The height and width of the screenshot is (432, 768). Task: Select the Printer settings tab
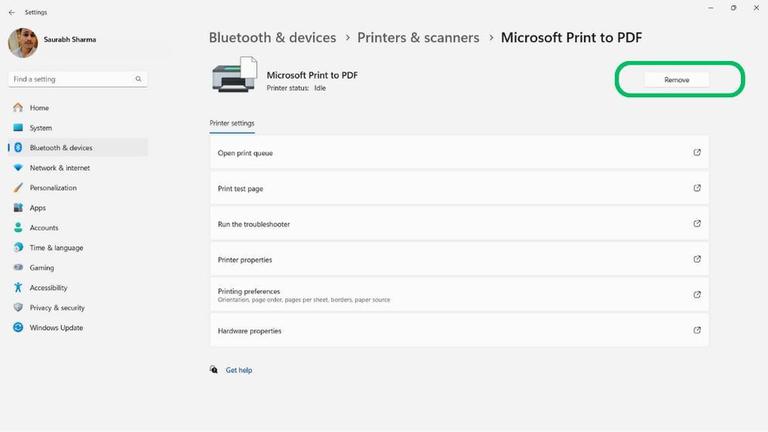pos(232,123)
